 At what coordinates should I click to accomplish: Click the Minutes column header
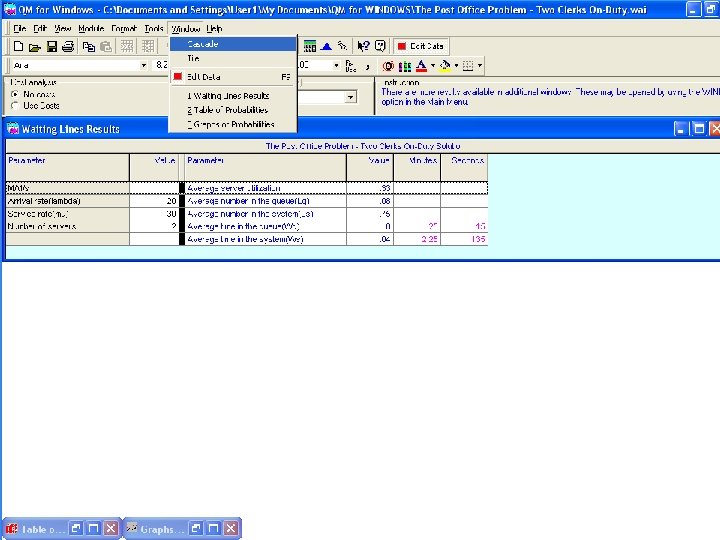(417, 167)
